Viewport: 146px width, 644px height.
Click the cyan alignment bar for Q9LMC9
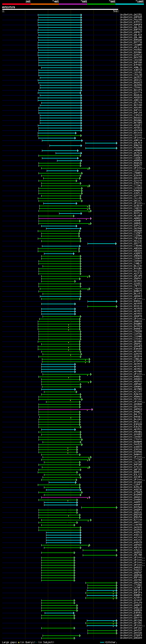(x=101, y=143)
